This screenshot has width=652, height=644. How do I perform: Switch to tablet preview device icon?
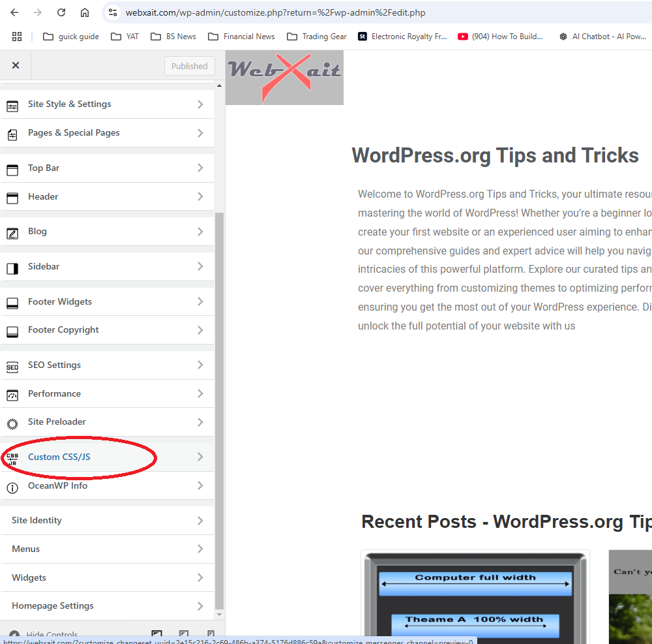point(184,634)
